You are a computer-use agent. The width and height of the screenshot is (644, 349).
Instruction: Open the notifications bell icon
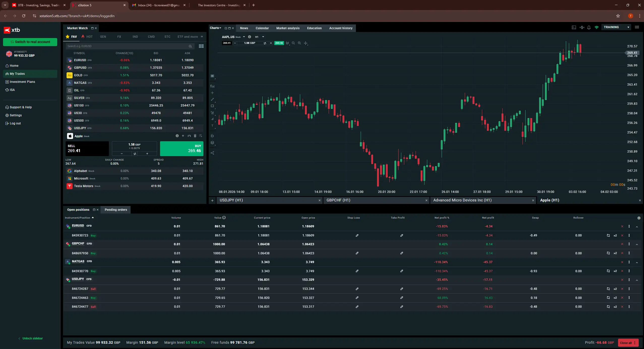[589, 27]
